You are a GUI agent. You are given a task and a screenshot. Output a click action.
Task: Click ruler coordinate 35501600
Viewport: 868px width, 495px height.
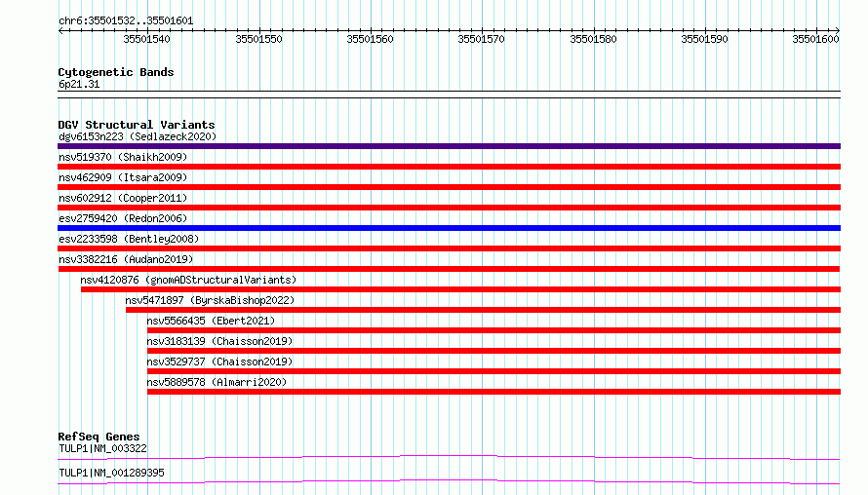click(815, 39)
